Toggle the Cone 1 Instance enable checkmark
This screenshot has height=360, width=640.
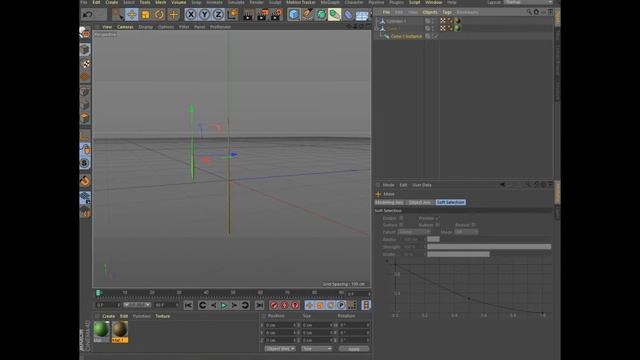click(x=435, y=36)
